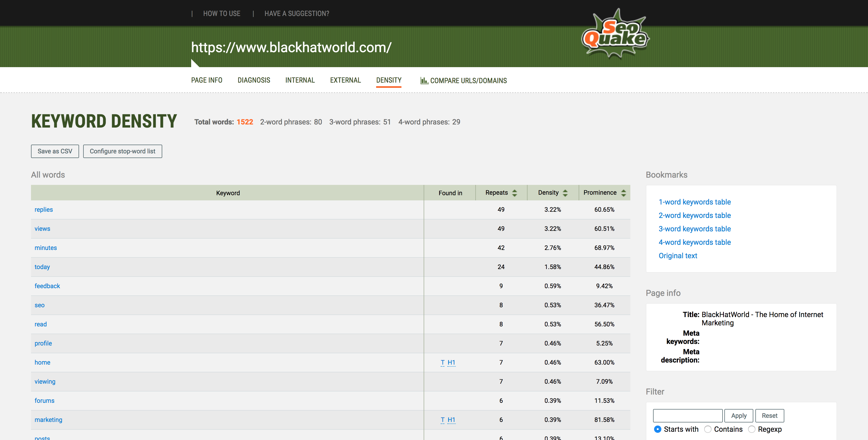Screen dimensions: 868x440
Task: Sort by Prominence column arrows
Action: [623, 193]
